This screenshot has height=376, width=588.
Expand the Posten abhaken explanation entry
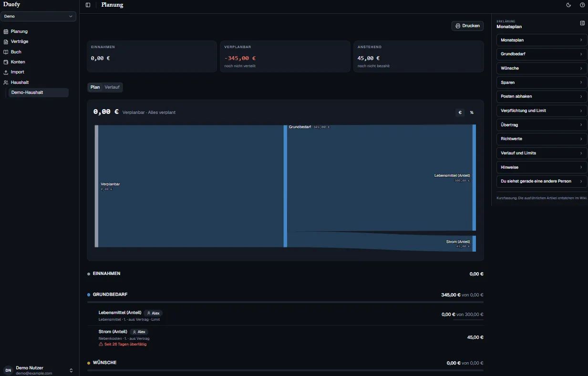tap(542, 97)
